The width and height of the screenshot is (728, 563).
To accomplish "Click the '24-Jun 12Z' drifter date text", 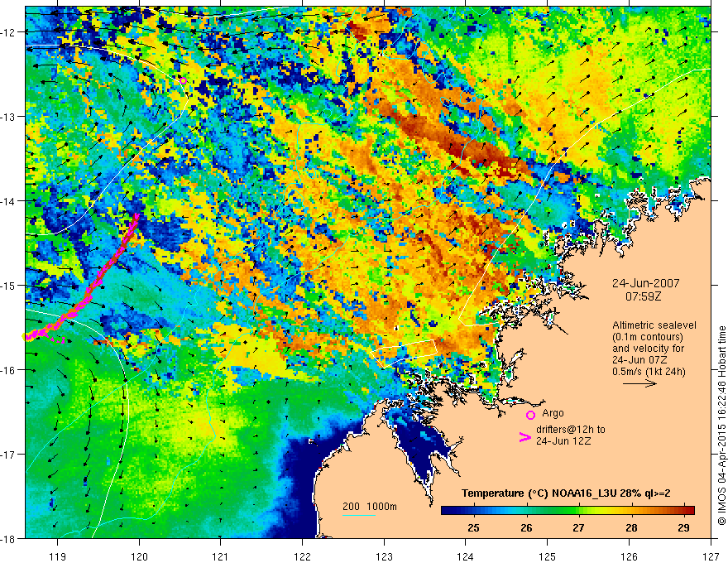I will point(563,441).
